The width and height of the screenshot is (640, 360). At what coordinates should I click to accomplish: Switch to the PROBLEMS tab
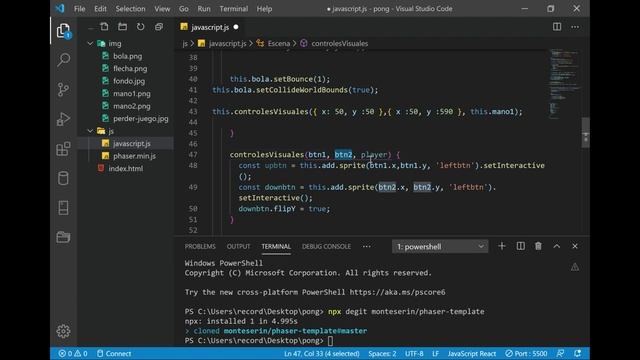coord(200,246)
